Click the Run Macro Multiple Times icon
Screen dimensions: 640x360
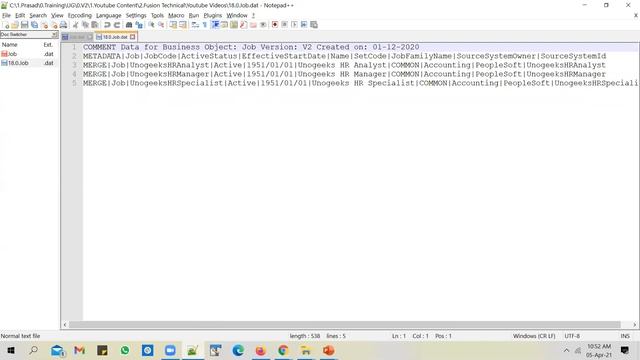[x=304, y=25]
